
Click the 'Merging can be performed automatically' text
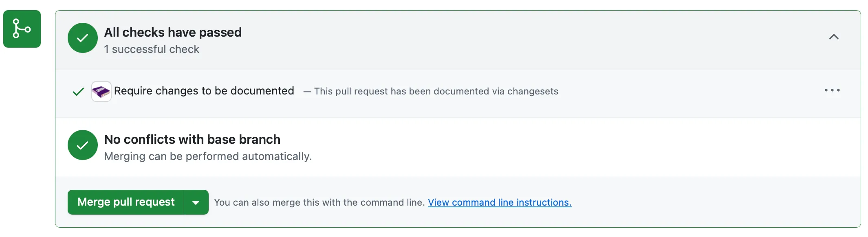(x=208, y=156)
